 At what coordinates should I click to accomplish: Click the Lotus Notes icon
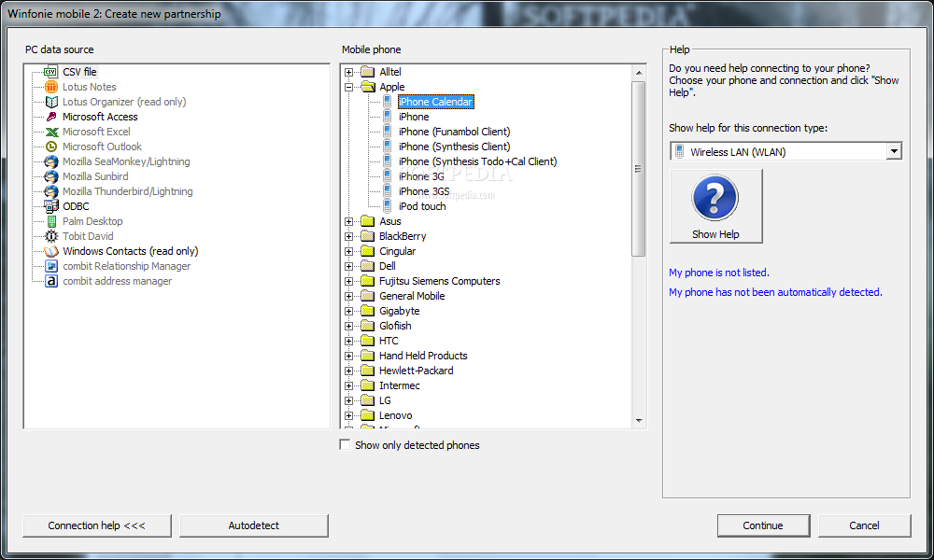[x=51, y=87]
